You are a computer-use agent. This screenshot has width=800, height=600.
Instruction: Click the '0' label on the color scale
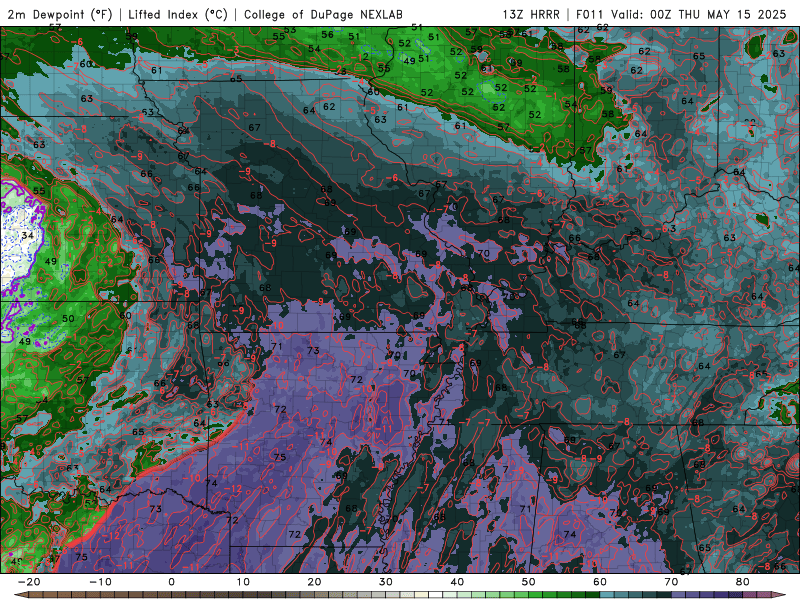point(171,582)
